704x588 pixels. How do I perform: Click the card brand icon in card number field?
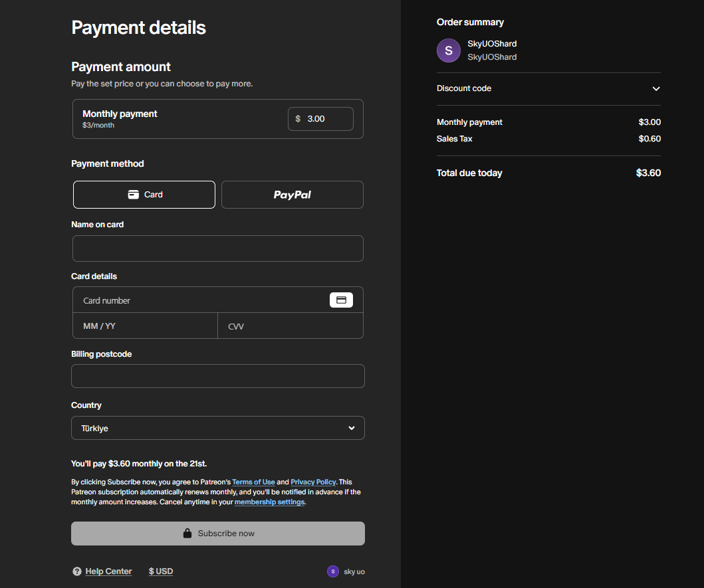click(341, 300)
